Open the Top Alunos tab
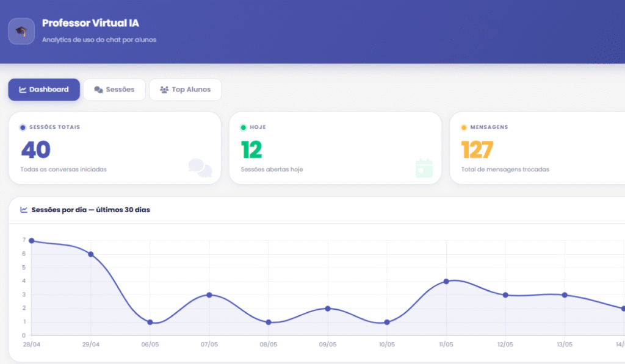This screenshot has width=625, height=364. pos(186,90)
